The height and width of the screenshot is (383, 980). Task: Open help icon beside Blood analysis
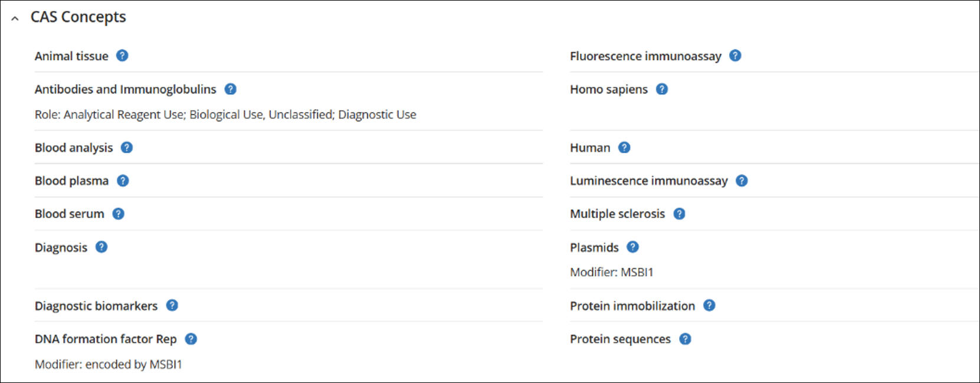coord(127,148)
